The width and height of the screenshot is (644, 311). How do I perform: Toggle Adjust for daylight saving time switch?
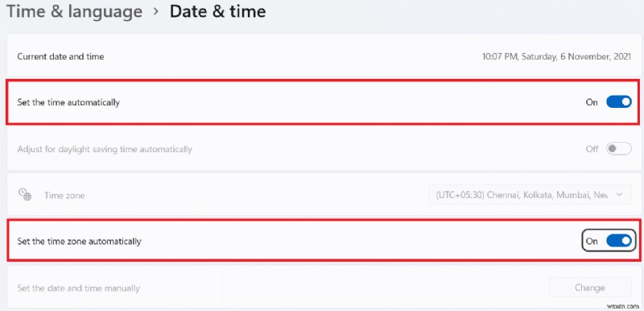(619, 149)
